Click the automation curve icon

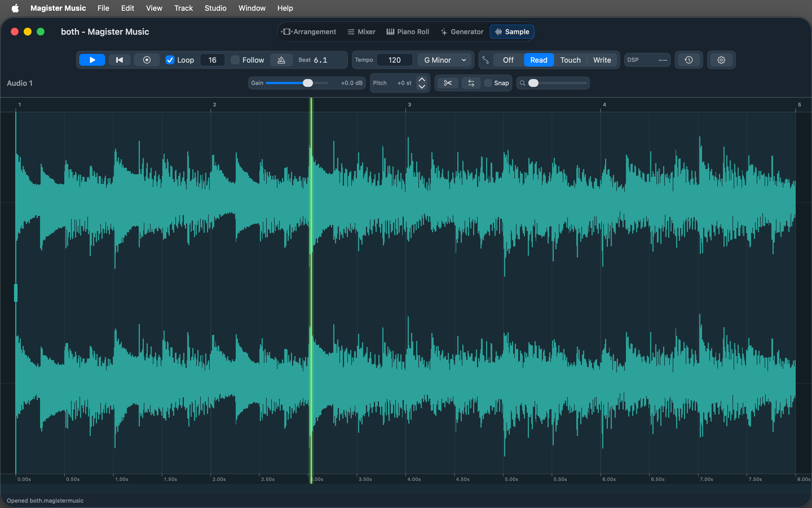(x=486, y=60)
